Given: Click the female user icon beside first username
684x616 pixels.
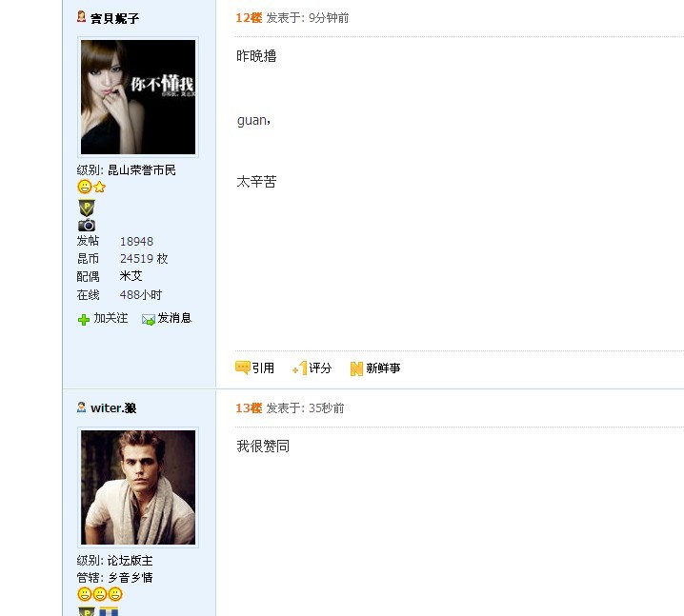Looking at the screenshot, I should click(x=81, y=16).
